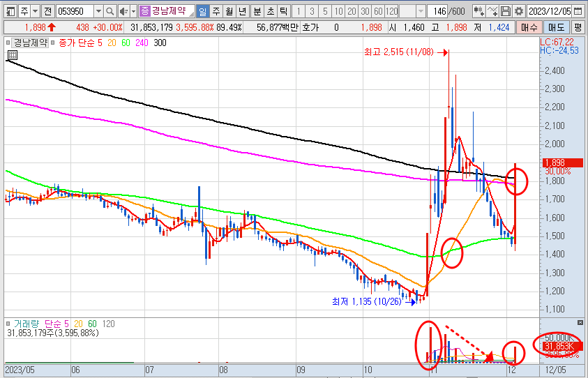This screenshot has height=378, width=588.
Task: Click the red 1,898 price tag on axis
Action: coord(563,162)
